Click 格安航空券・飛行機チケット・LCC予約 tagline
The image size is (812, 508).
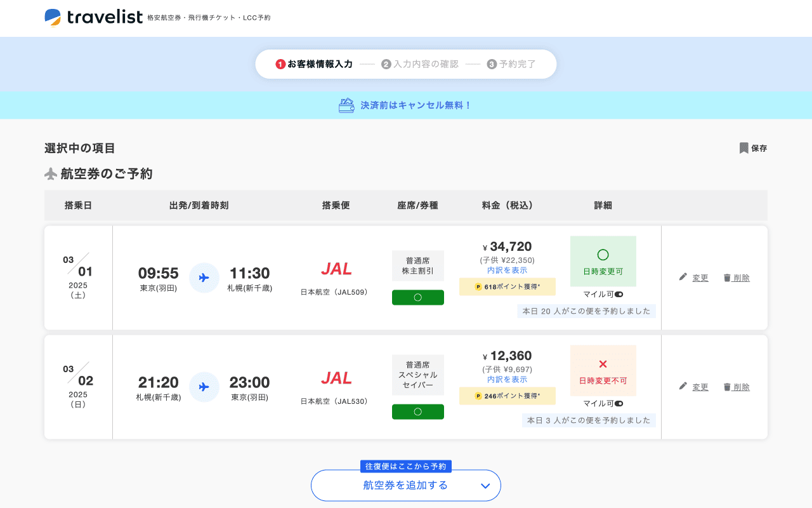[209, 18]
